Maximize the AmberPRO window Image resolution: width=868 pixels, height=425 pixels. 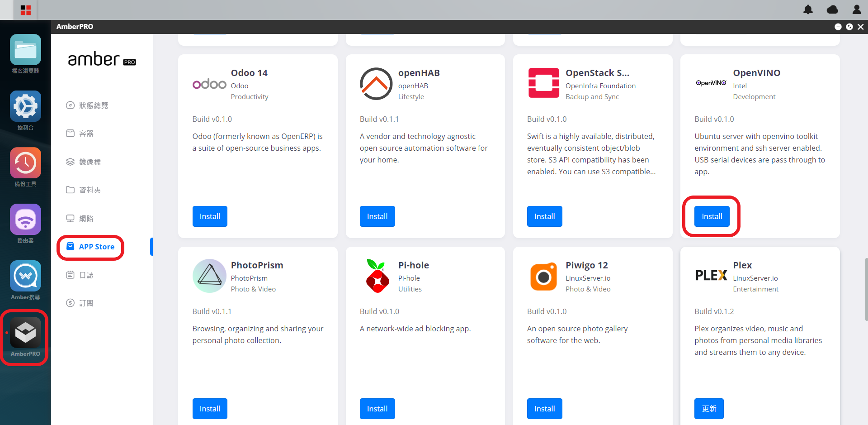click(x=849, y=27)
